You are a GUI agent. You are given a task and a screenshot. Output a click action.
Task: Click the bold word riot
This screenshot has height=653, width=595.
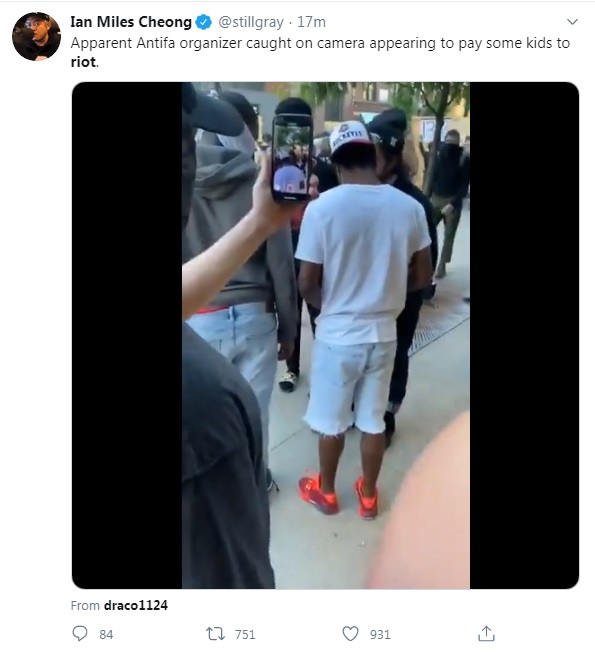click(83, 62)
